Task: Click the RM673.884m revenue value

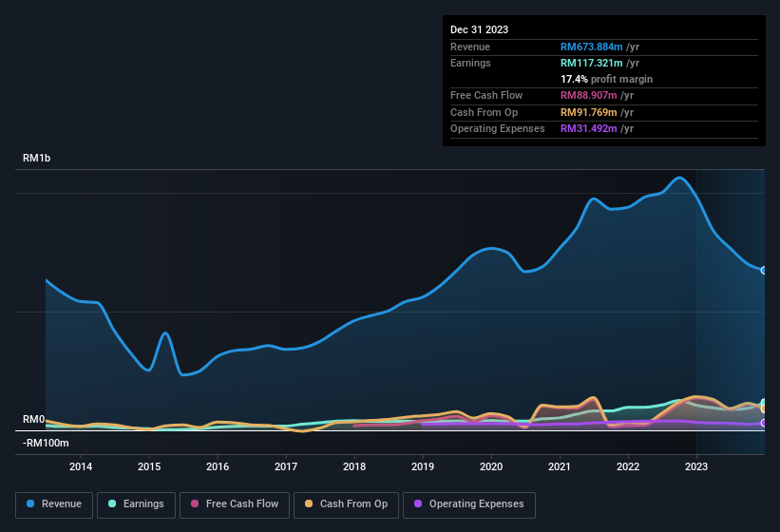Action: point(592,47)
